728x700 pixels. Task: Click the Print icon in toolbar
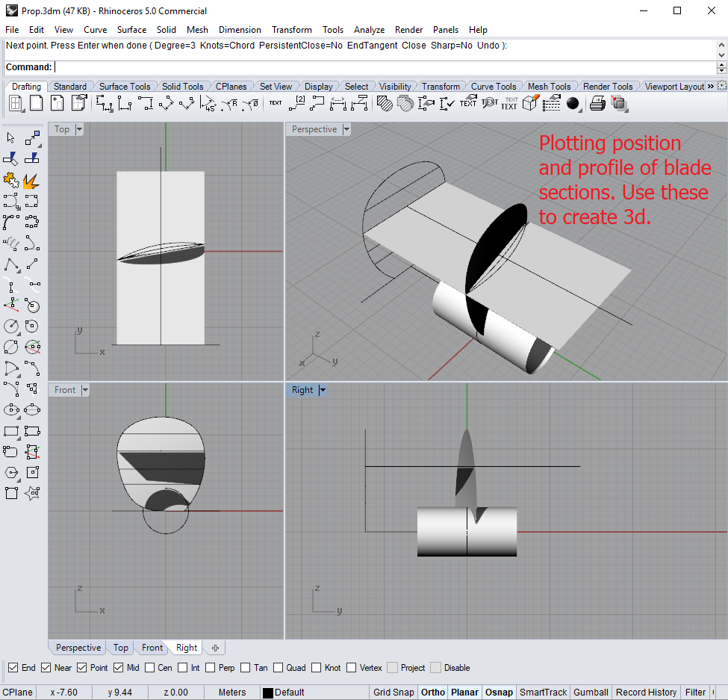coord(597,103)
